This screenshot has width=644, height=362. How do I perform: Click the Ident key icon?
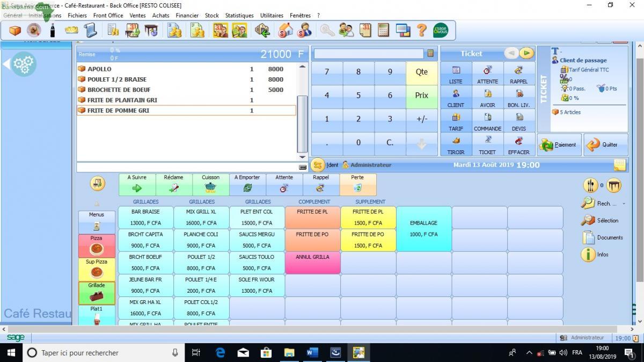(x=318, y=165)
